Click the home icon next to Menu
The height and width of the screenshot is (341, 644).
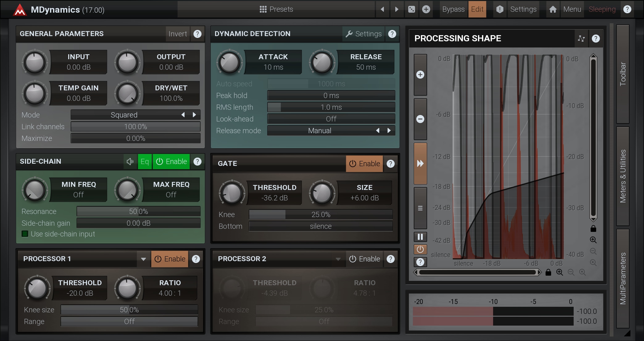pyautogui.click(x=553, y=9)
